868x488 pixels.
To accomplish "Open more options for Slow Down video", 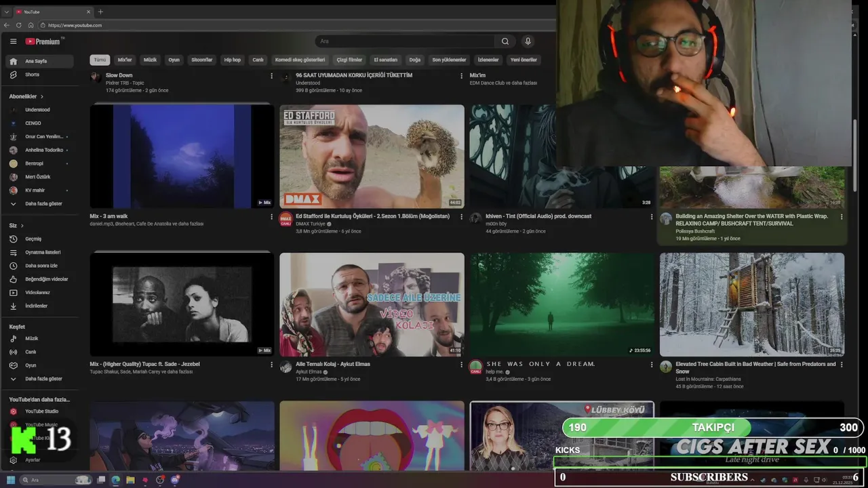I will tap(272, 76).
